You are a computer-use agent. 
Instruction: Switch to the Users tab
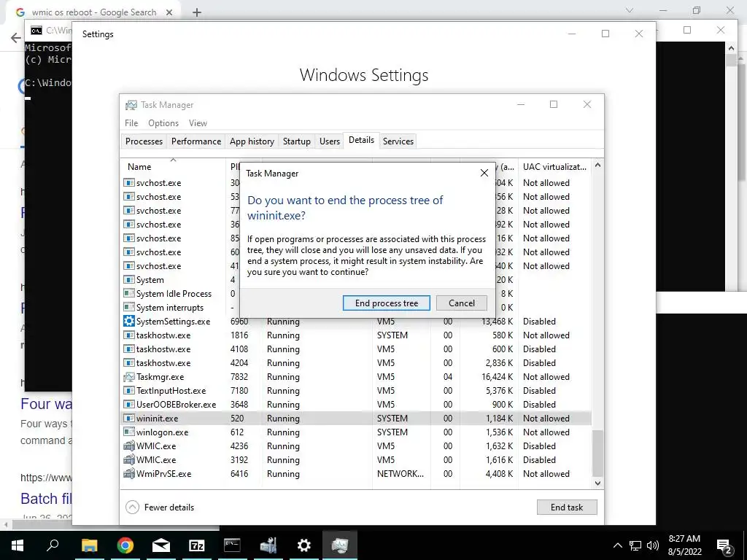[x=330, y=141]
